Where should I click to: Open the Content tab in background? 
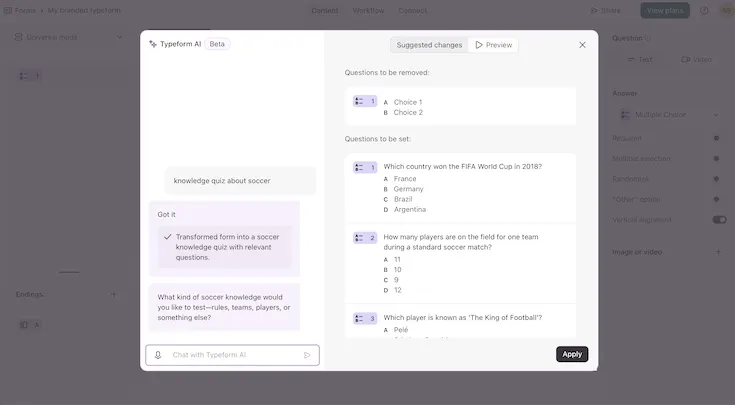coord(325,10)
